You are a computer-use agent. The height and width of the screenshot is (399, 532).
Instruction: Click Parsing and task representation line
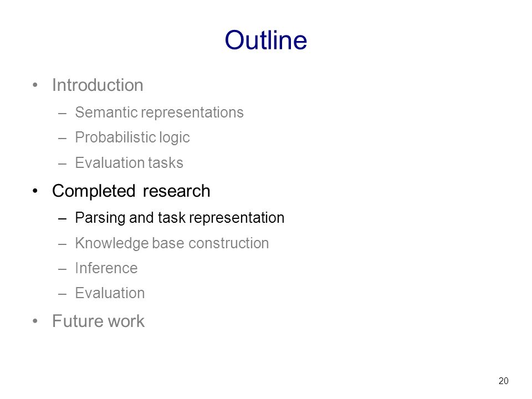click(180, 218)
